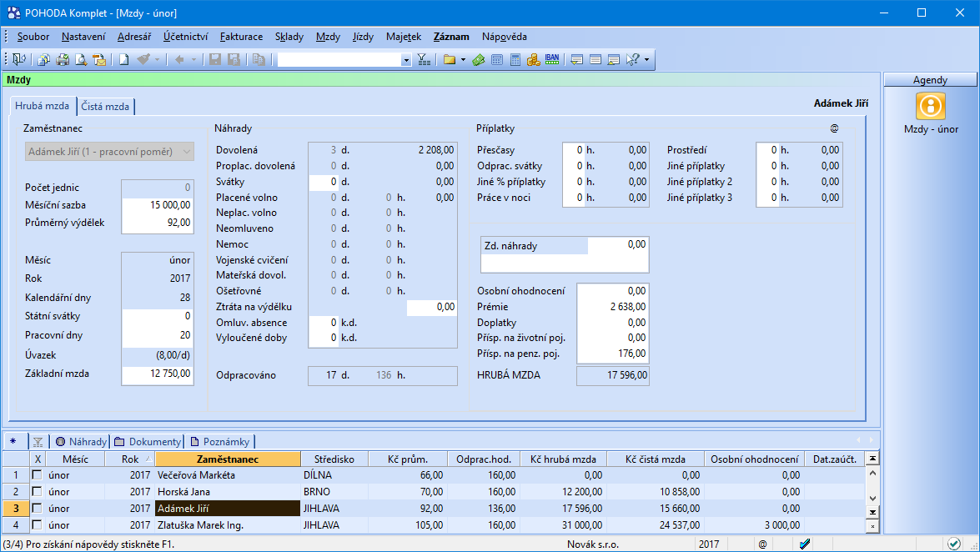Open the Mzdy menu

tap(328, 36)
